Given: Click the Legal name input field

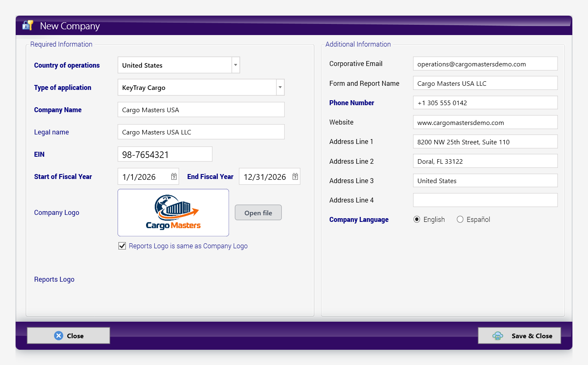Looking at the screenshot, I should tap(201, 132).
